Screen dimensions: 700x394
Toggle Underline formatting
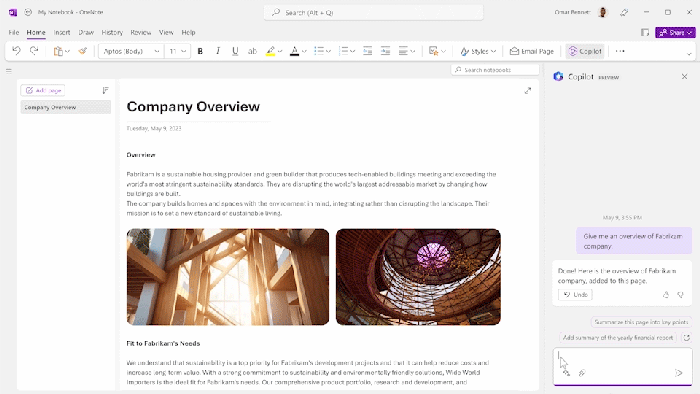[x=235, y=51]
